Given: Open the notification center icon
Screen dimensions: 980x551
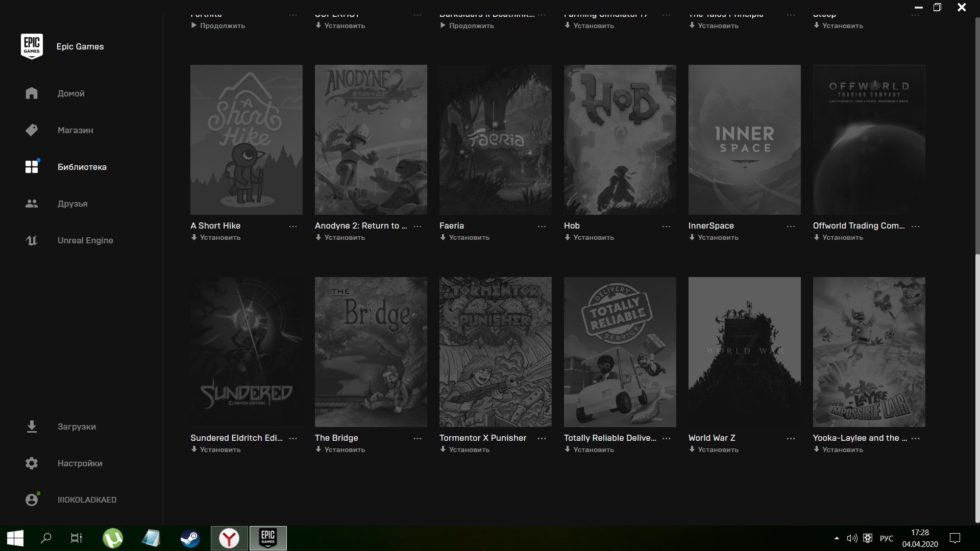Looking at the screenshot, I should point(955,538).
